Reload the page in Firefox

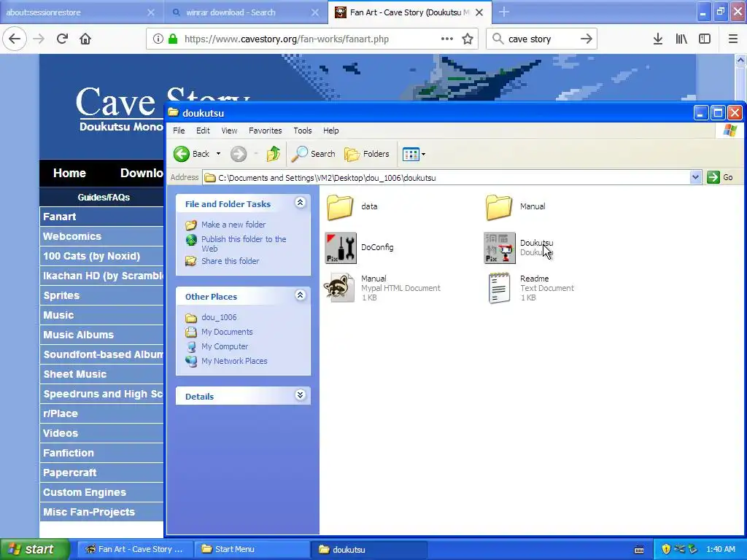point(62,39)
